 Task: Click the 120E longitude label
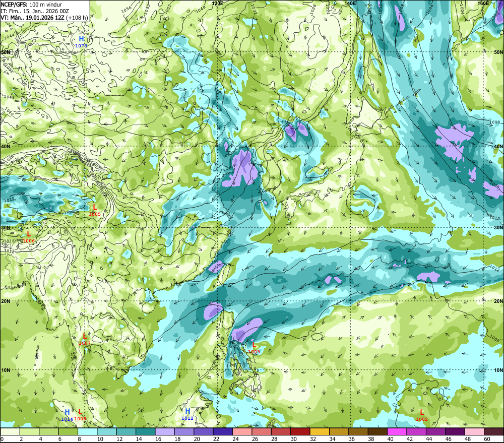pyautogui.click(x=218, y=3)
